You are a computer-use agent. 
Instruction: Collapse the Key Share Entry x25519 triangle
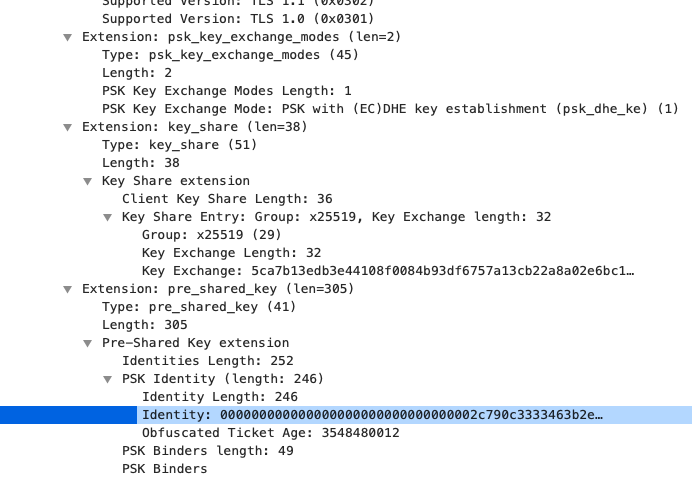tap(107, 218)
